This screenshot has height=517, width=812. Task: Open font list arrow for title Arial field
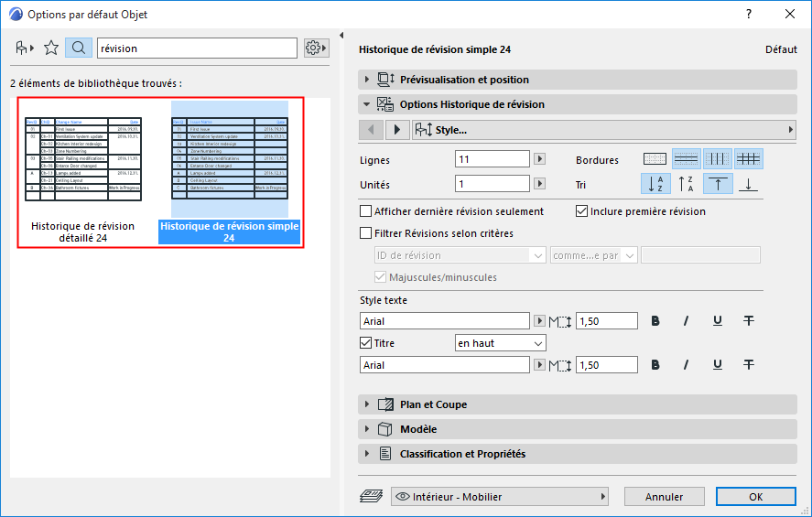pos(539,365)
